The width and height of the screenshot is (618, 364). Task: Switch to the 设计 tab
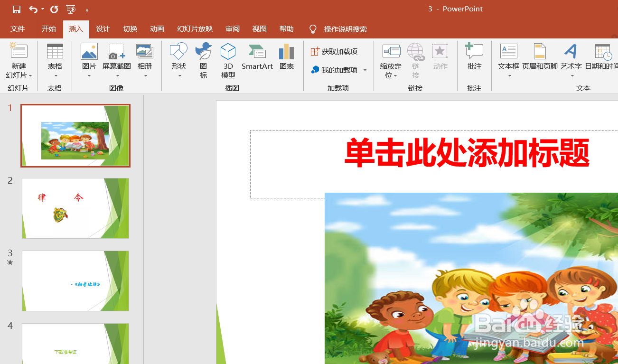(103, 29)
